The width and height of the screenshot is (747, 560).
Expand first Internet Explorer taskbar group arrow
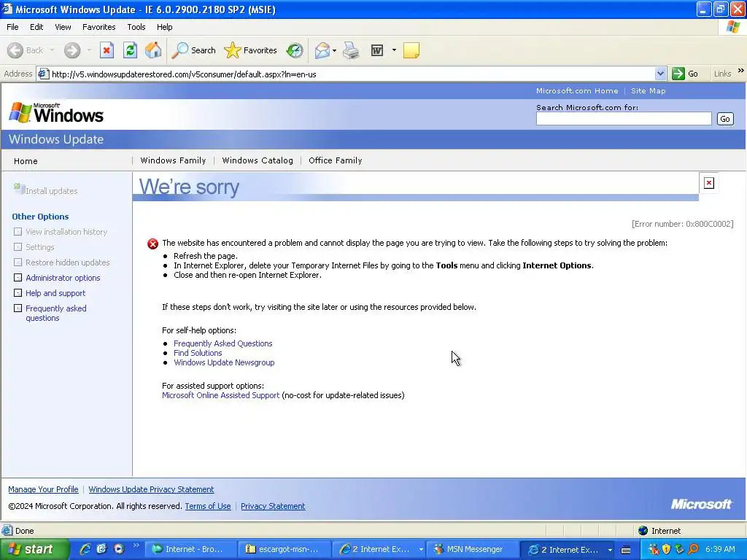coord(421,550)
